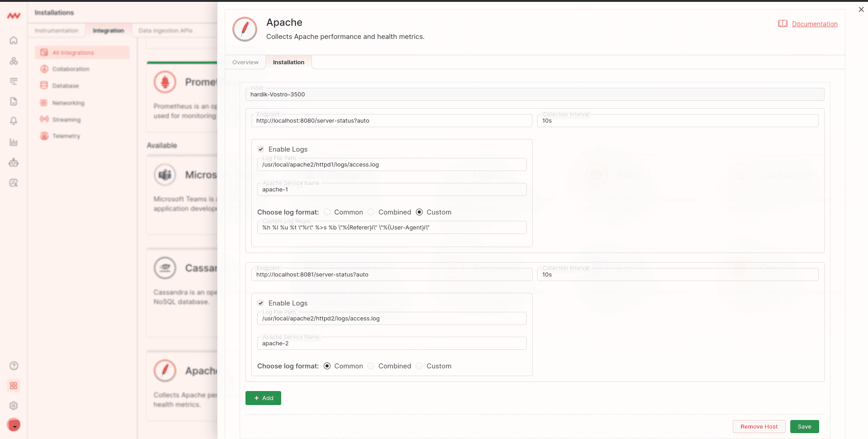Screen dimensions: 868x439
Task: Select Combined log format for apache-1
Action: (371, 212)
